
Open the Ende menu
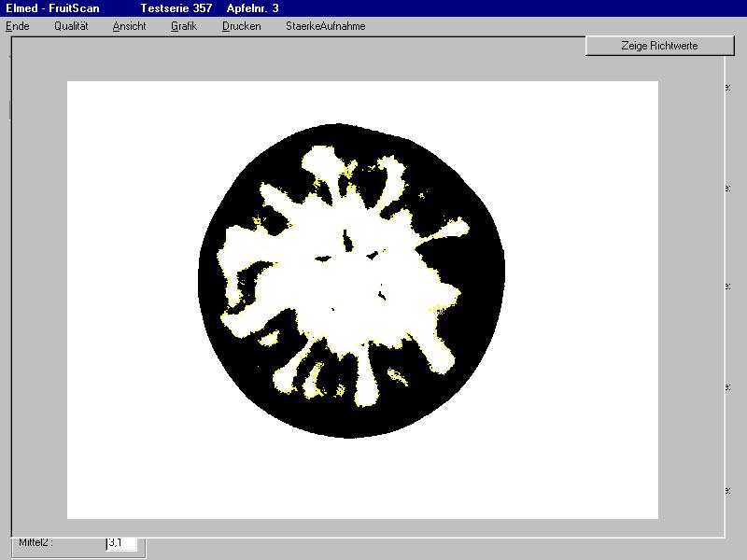[x=18, y=26]
